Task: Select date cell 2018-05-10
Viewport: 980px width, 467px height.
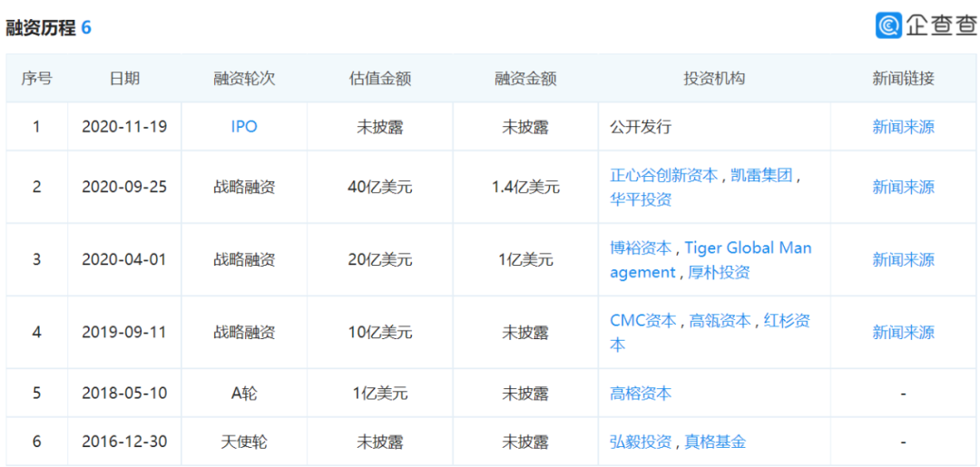Action: tap(124, 394)
